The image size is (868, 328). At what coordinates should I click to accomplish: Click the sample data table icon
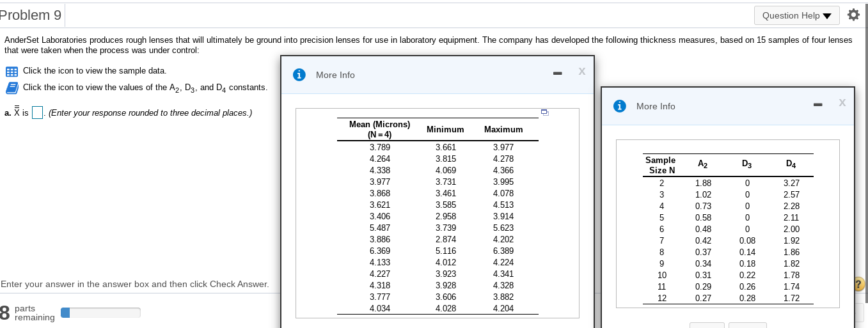(12, 71)
